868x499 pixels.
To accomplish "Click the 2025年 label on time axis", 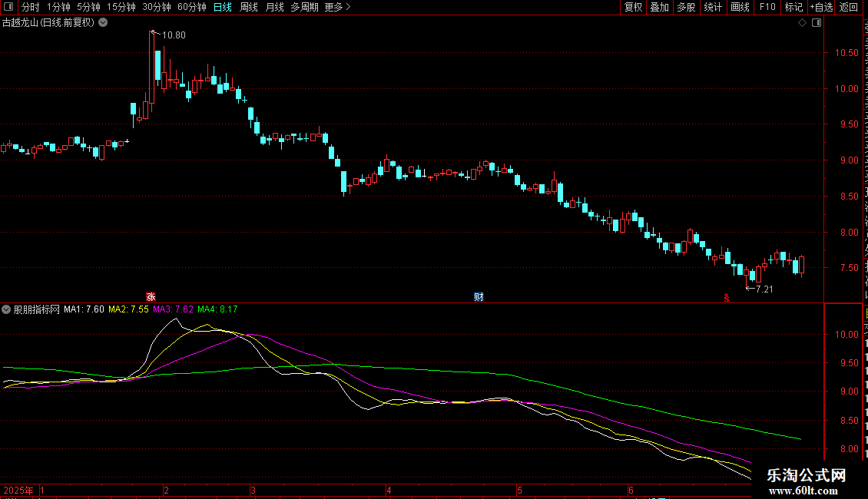I will pos(18,490).
